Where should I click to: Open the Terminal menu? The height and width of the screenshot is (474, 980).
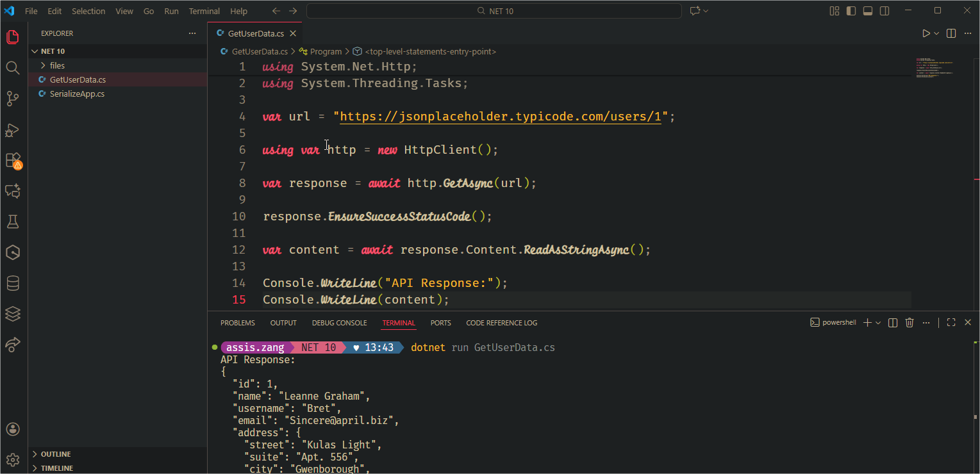[204, 11]
